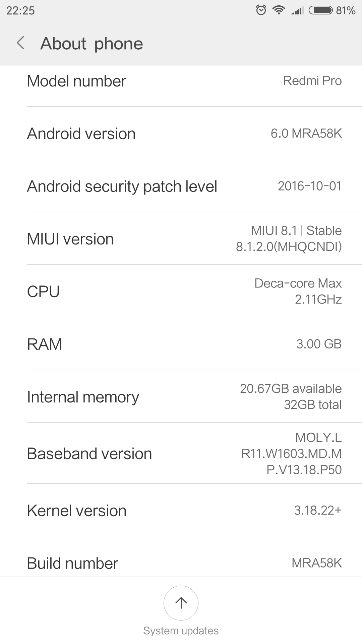362x644 pixels.
Task: Tap the alarm clock status icon
Action: [x=261, y=10]
